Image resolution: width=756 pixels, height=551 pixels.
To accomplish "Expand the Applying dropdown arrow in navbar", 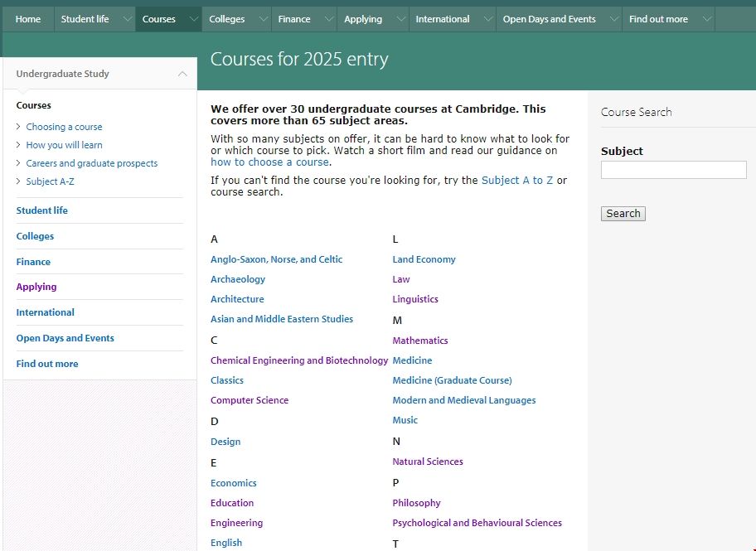I will [x=400, y=19].
